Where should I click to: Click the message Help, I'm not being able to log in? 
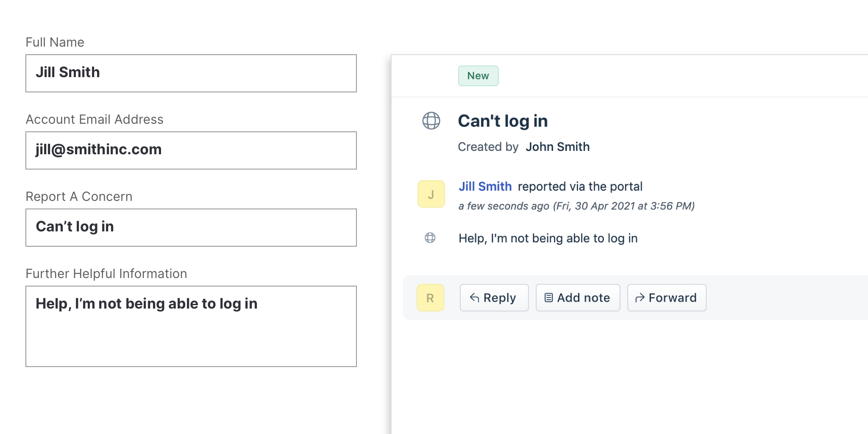(x=548, y=238)
